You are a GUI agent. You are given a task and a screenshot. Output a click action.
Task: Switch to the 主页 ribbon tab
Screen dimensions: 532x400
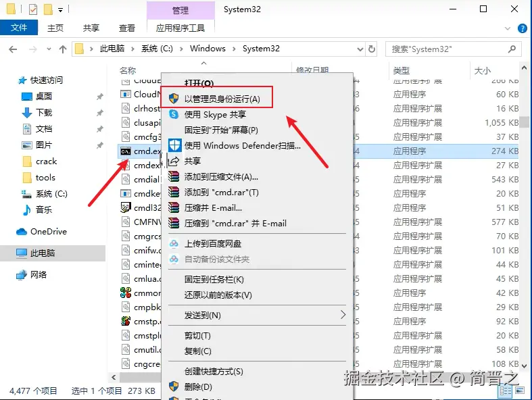(x=55, y=28)
